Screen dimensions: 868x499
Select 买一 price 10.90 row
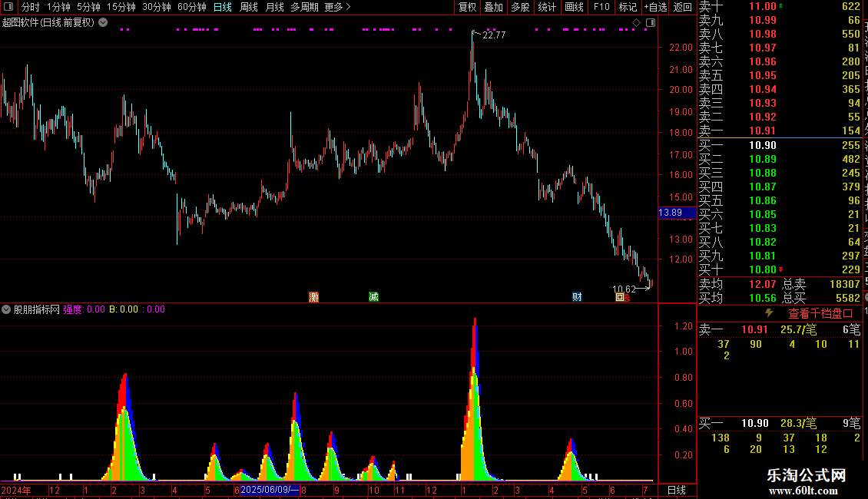[780, 145]
